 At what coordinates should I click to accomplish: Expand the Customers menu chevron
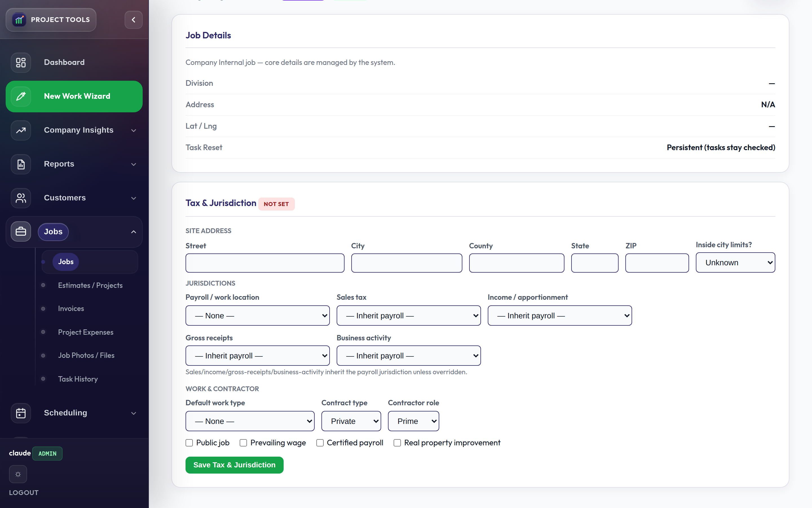click(x=134, y=198)
